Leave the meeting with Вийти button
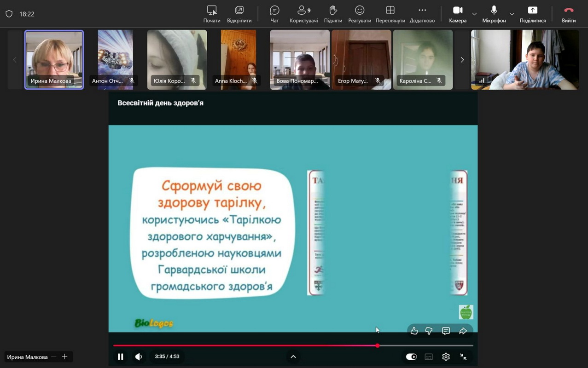The height and width of the screenshot is (368, 588). pyautogui.click(x=569, y=14)
